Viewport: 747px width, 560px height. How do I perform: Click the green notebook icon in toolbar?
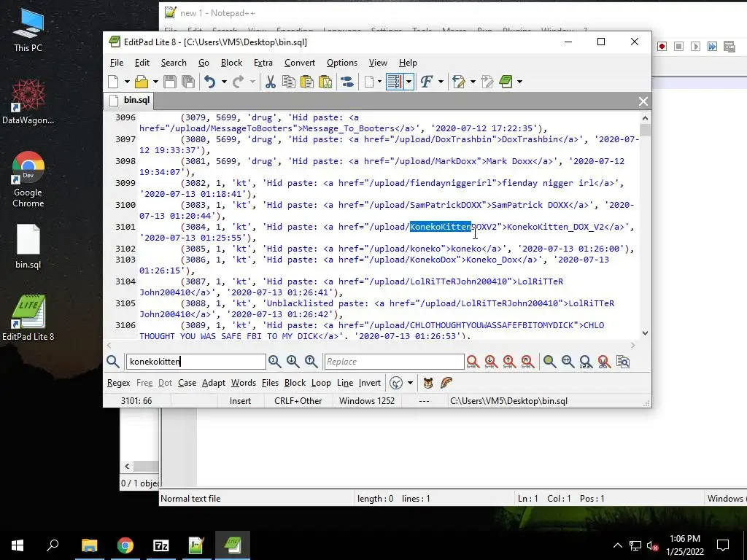tap(506, 82)
